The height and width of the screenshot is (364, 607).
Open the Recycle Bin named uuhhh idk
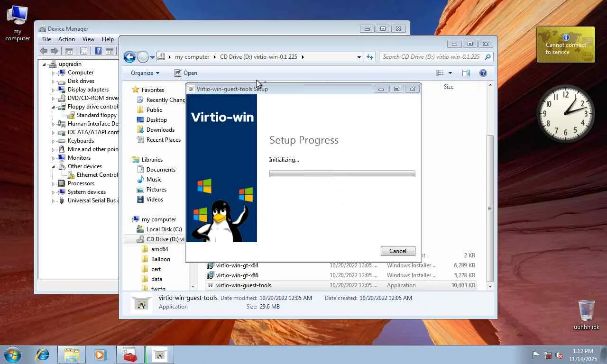click(587, 315)
